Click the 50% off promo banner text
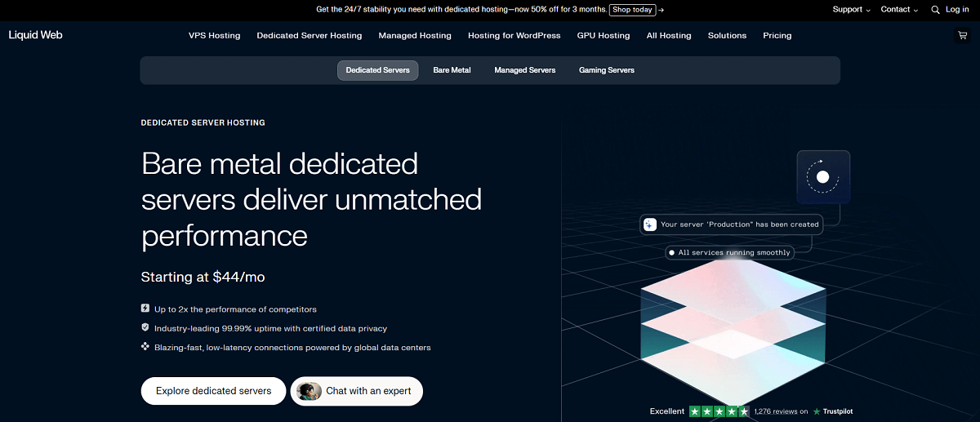Screen dimensions: 980x422 pos(461,10)
